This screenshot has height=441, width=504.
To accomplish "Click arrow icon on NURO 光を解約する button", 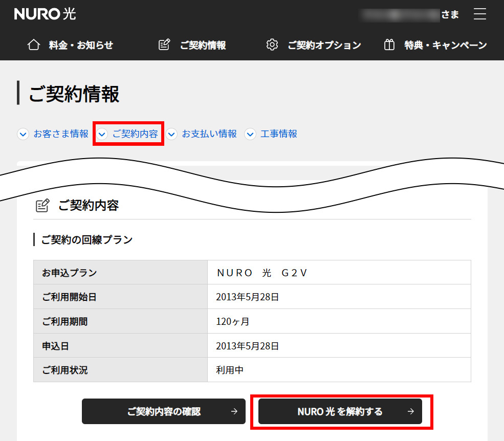I will 411,411.
